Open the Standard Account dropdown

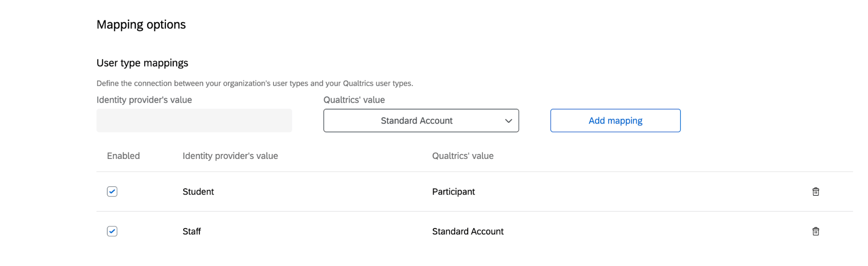(416, 121)
